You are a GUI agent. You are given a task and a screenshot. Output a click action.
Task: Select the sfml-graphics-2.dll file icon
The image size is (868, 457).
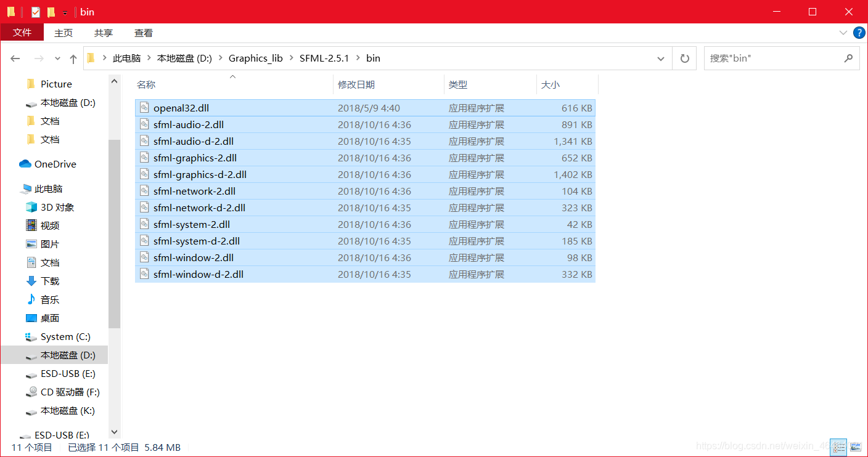pos(144,158)
